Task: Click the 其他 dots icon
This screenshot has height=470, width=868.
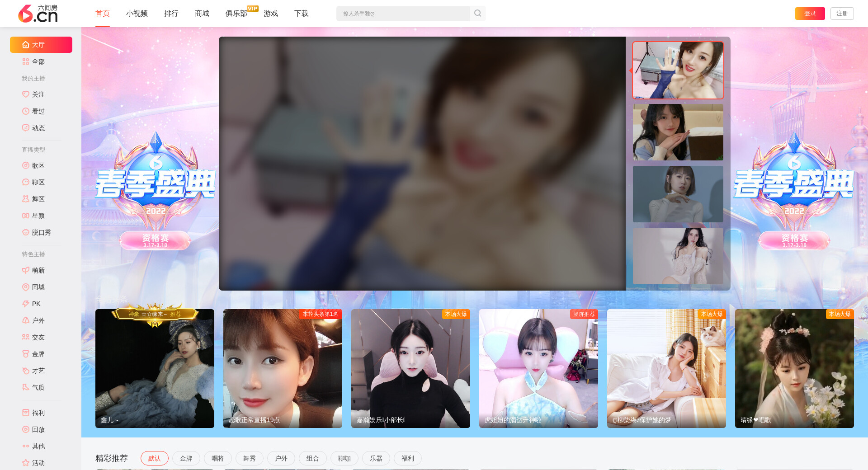Action: coord(26,446)
